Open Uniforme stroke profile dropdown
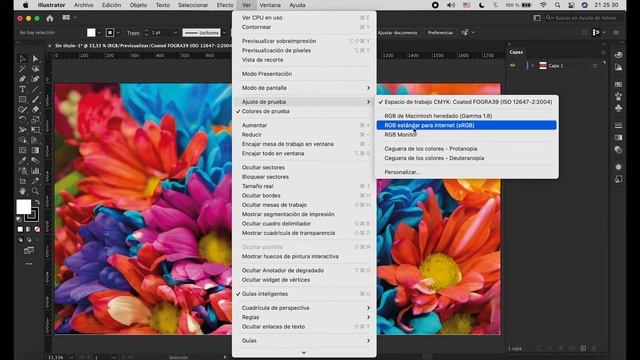 (224, 33)
